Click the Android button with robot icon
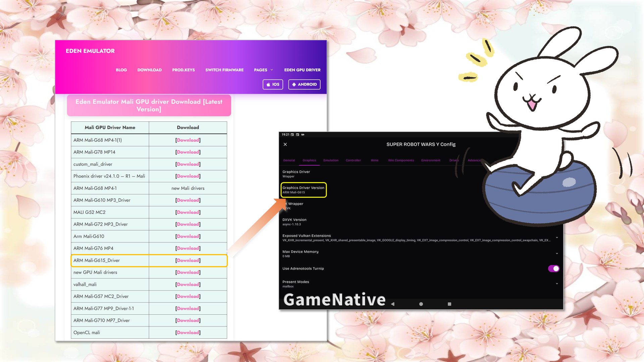This screenshot has height=362, width=644. (304, 84)
